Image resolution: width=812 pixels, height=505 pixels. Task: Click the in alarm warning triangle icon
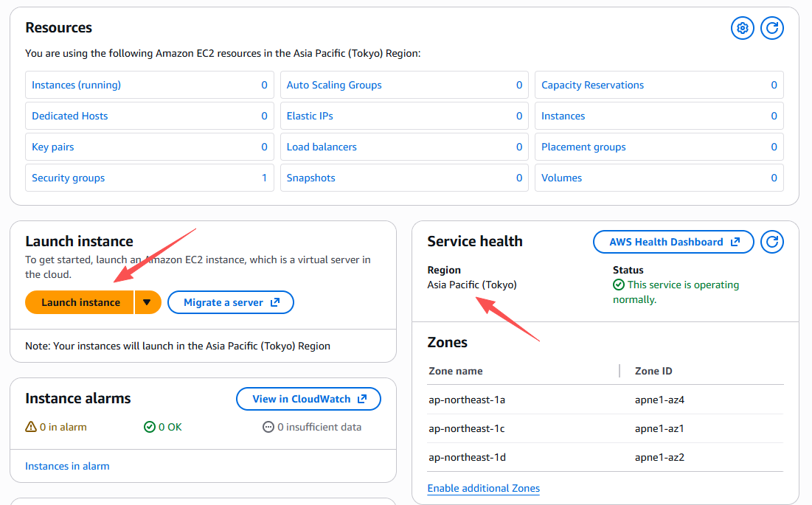31,427
